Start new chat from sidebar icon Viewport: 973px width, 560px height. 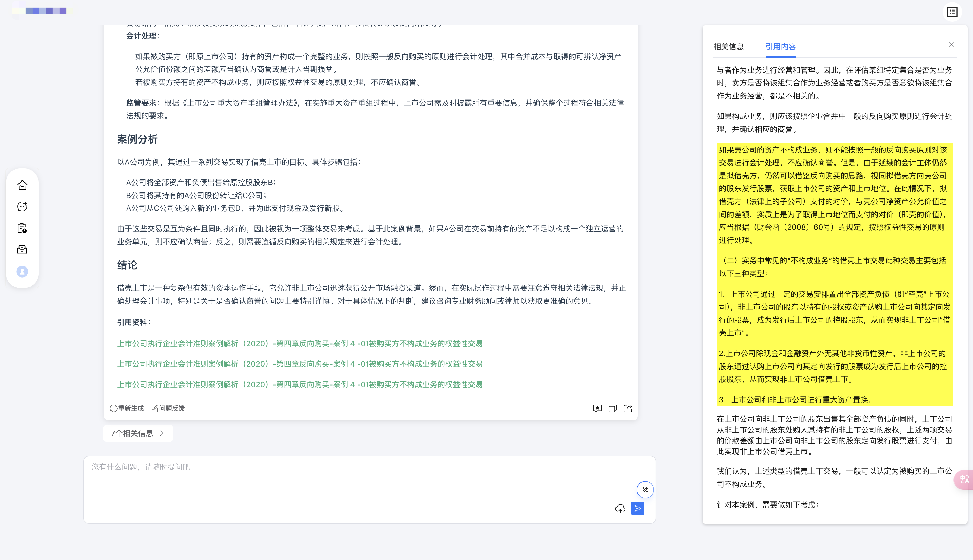(x=22, y=206)
